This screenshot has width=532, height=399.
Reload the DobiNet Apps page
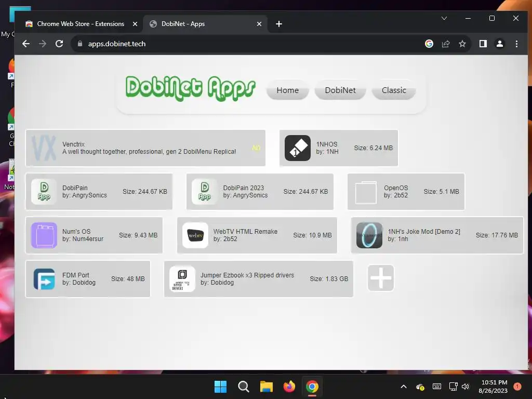[59, 44]
